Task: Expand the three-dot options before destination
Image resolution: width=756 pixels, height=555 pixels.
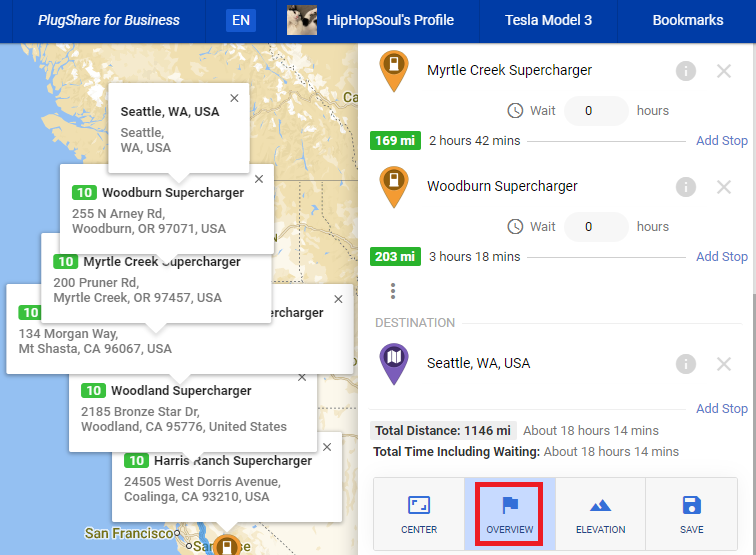Action: coord(393,291)
